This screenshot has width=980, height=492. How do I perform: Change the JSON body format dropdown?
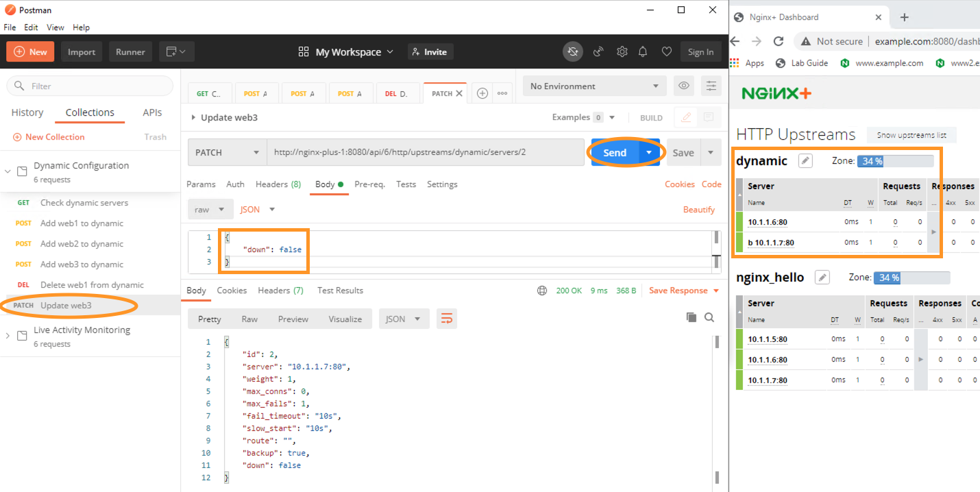point(258,210)
